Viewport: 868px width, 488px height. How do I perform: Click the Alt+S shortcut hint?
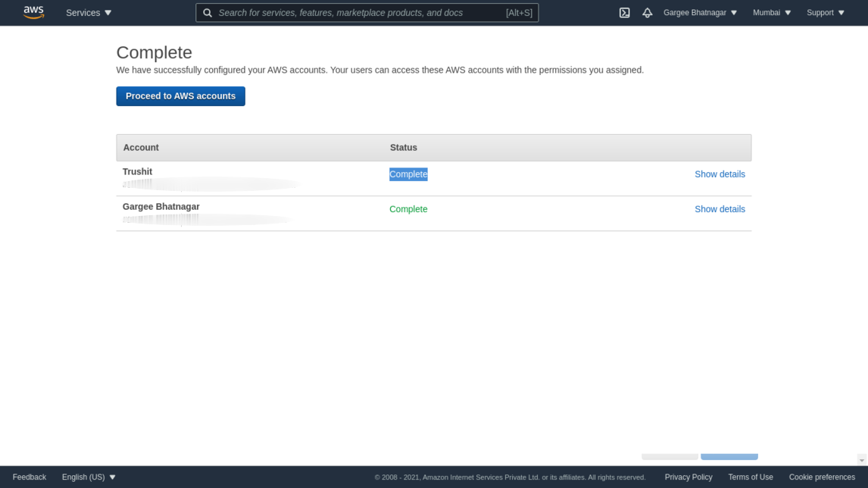(x=519, y=13)
